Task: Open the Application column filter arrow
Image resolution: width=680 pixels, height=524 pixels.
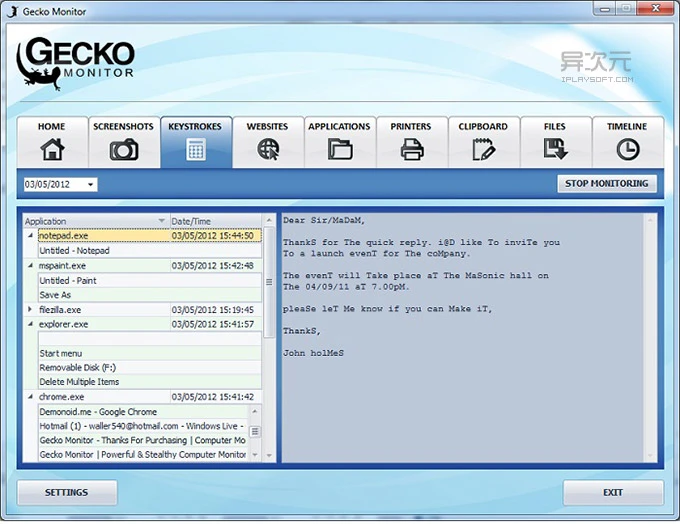Action: pyautogui.click(x=161, y=221)
